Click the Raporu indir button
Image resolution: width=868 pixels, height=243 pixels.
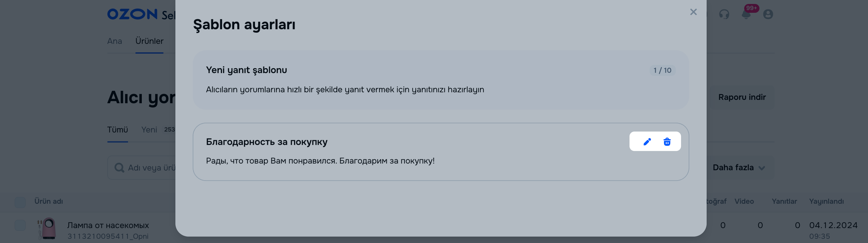(x=742, y=97)
